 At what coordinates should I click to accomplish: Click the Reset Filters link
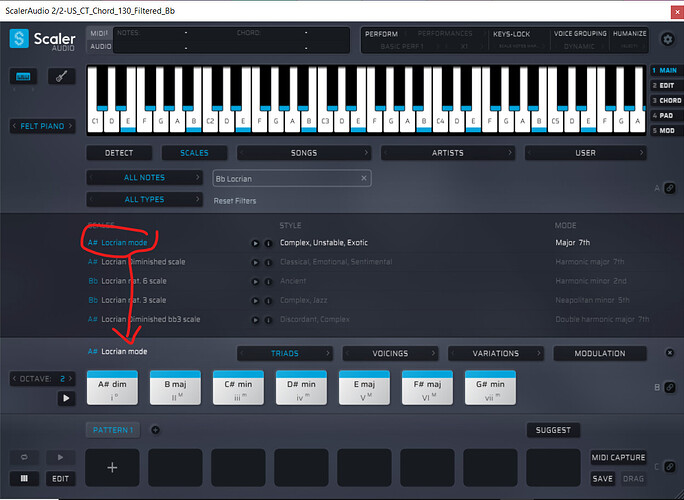[235, 201]
